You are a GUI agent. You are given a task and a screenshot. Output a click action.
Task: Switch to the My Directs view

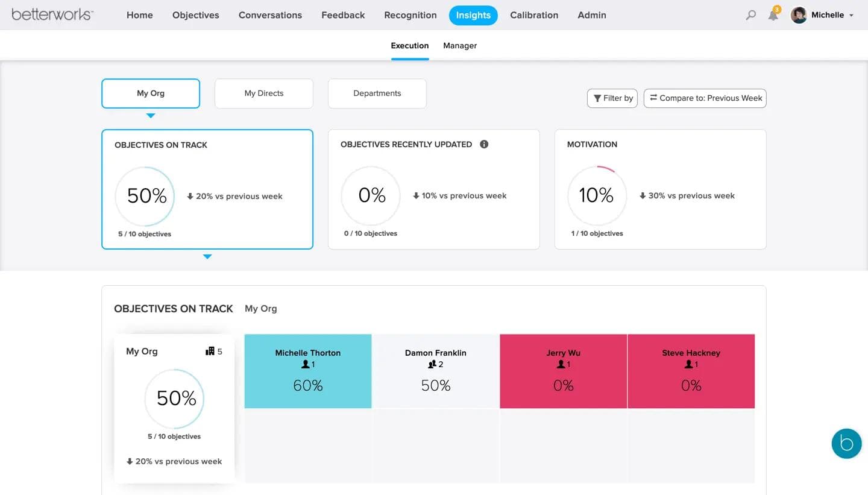pyautogui.click(x=263, y=93)
